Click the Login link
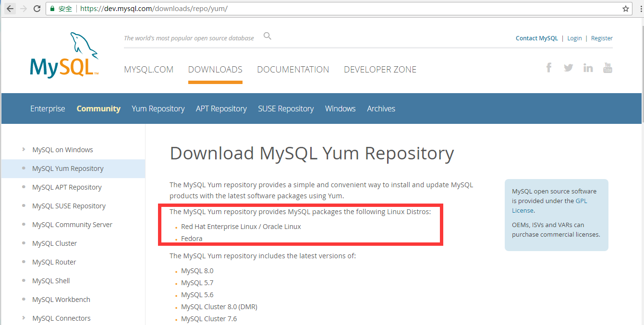This screenshot has height=325, width=644. [574, 38]
